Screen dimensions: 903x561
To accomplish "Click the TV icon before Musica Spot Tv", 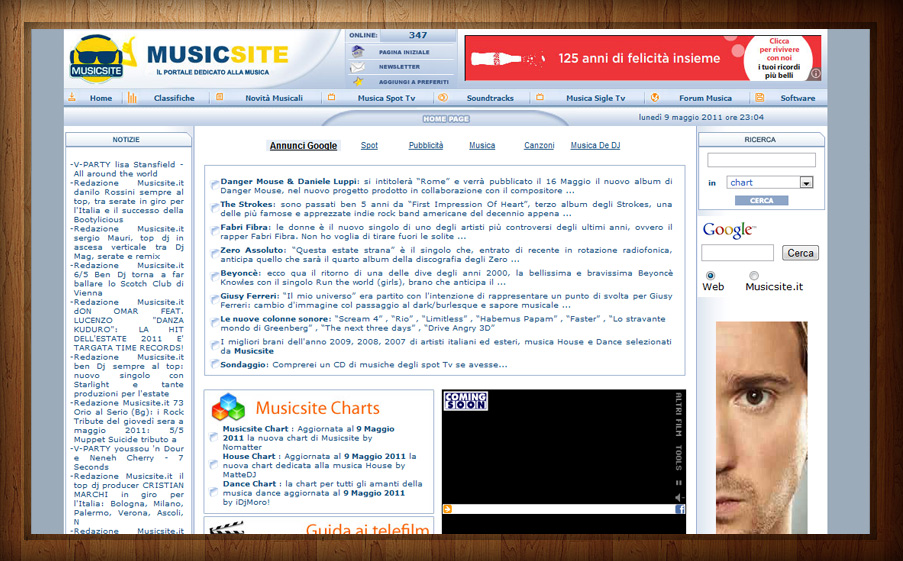I will click(x=331, y=97).
